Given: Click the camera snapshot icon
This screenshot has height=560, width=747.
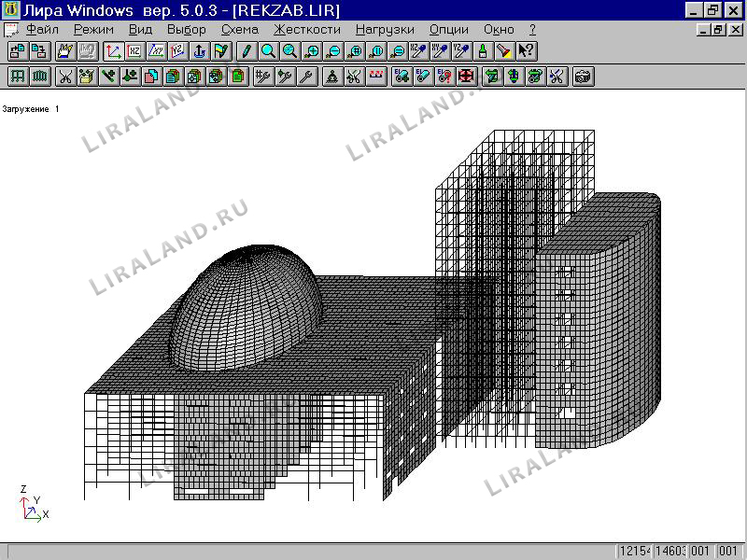Looking at the screenshot, I should [583, 77].
